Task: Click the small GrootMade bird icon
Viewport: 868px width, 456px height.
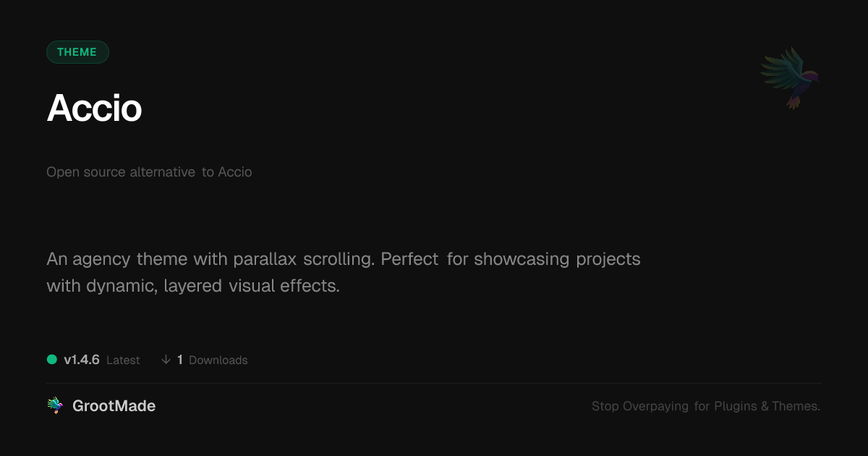Action: click(x=55, y=406)
